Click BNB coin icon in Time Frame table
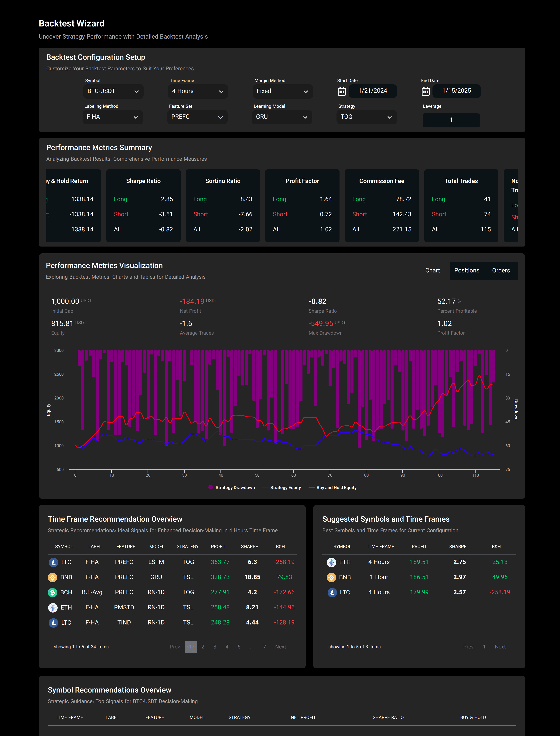 pos(53,577)
